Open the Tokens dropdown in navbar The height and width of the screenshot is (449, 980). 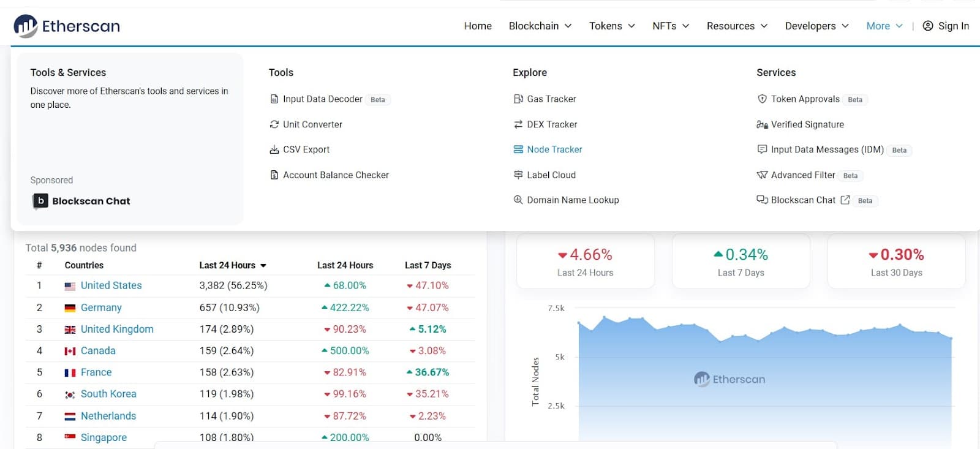click(x=611, y=26)
